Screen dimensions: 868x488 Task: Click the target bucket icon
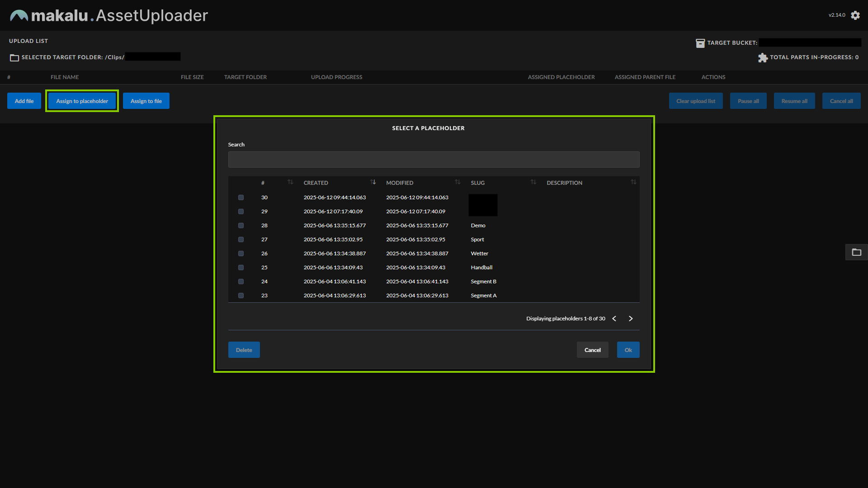coord(701,43)
